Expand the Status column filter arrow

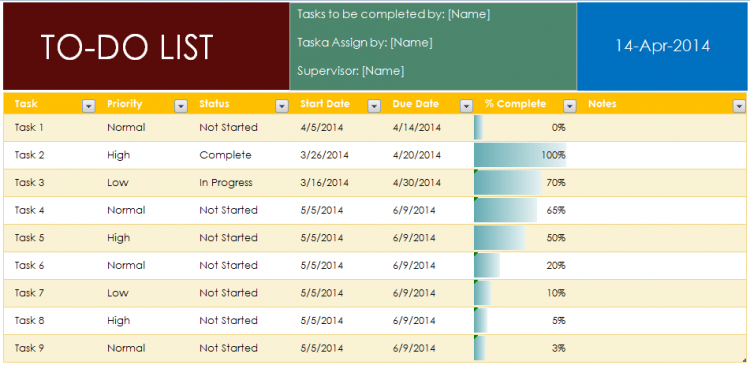pyautogui.click(x=282, y=106)
